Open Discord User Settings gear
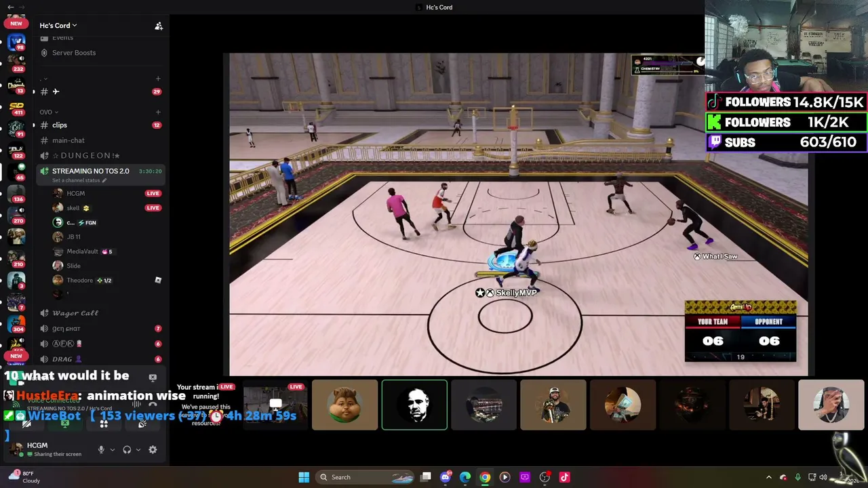The width and height of the screenshot is (868, 488). (153, 449)
